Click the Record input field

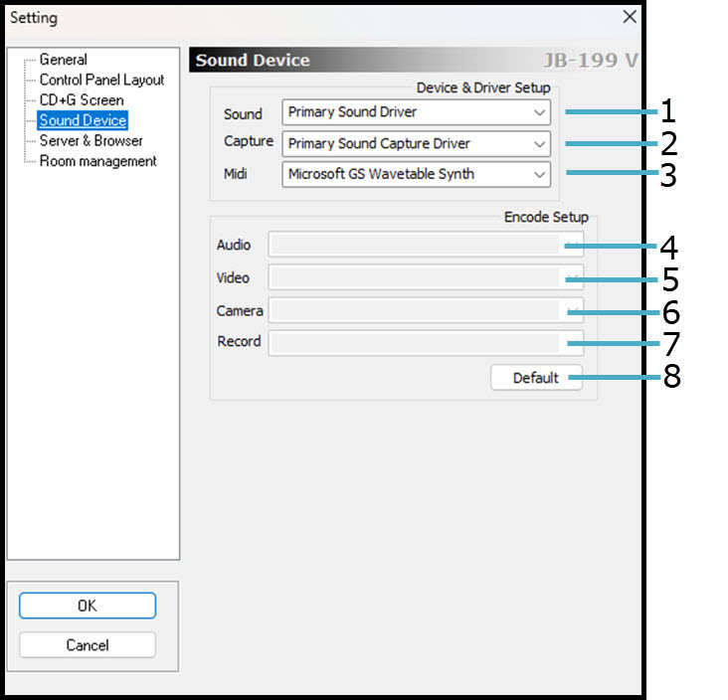pos(425,342)
